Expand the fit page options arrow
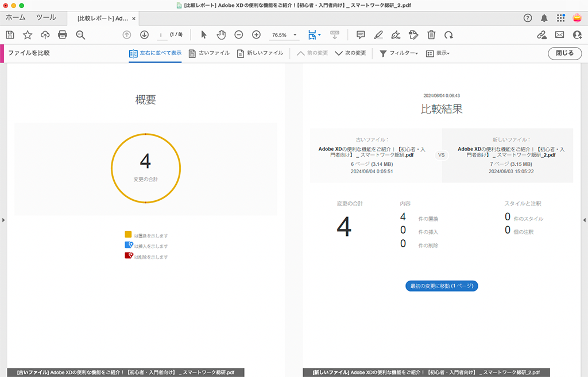588x377 pixels. pos(319,35)
